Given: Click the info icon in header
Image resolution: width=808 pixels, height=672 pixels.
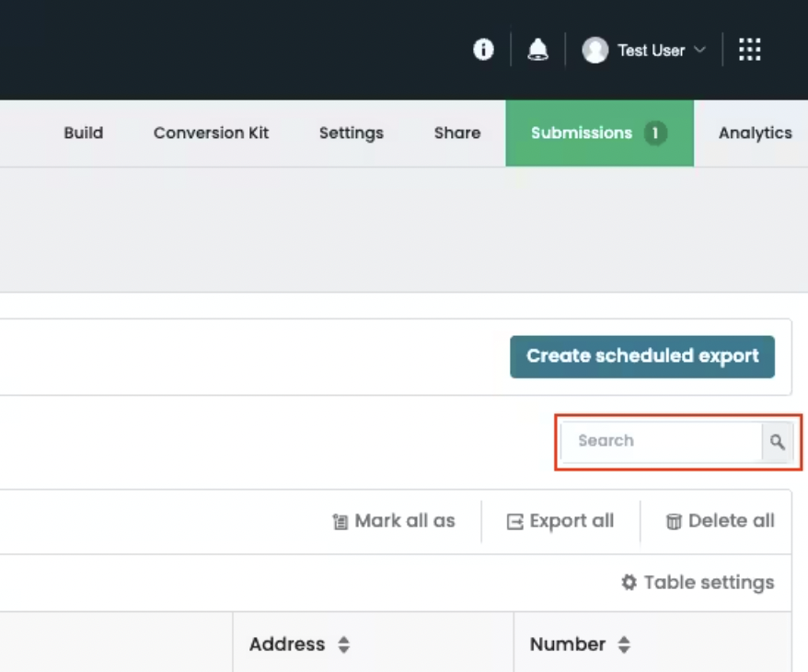Looking at the screenshot, I should tap(483, 50).
